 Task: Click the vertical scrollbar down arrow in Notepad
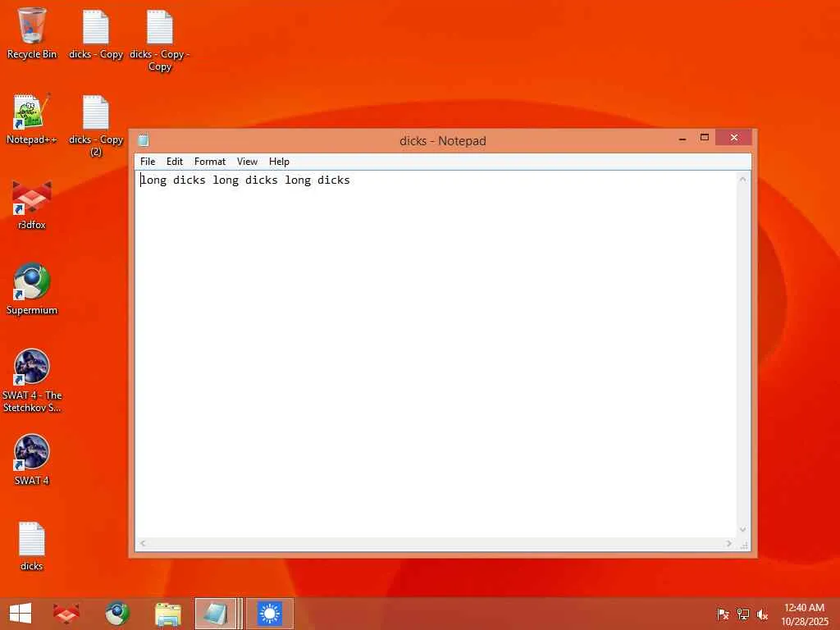[x=742, y=529]
